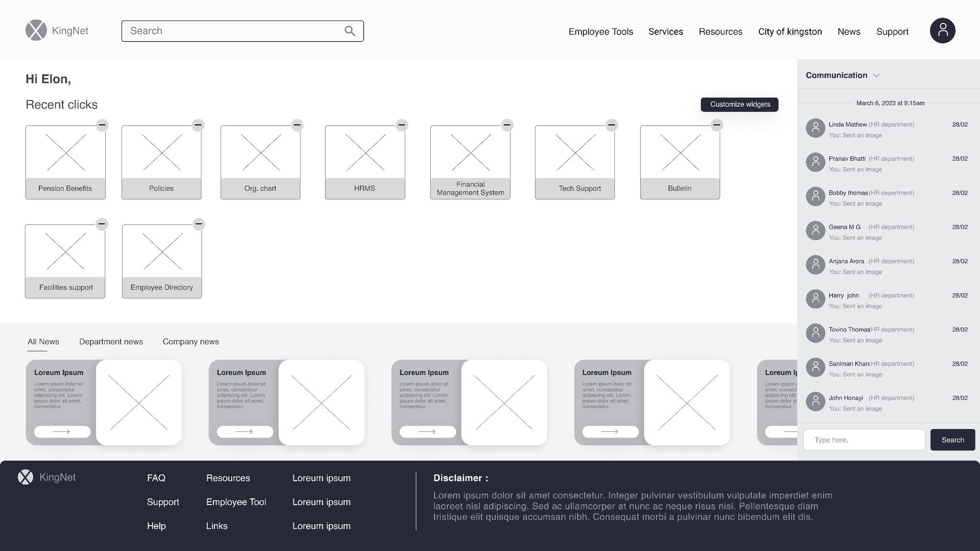Remove the Pension Benefits widget with its minus icon
This screenshot has height=551, width=980.
[102, 125]
